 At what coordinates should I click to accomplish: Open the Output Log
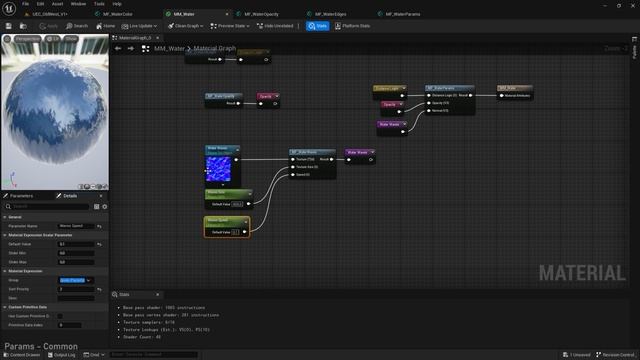[x=61, y=355]
